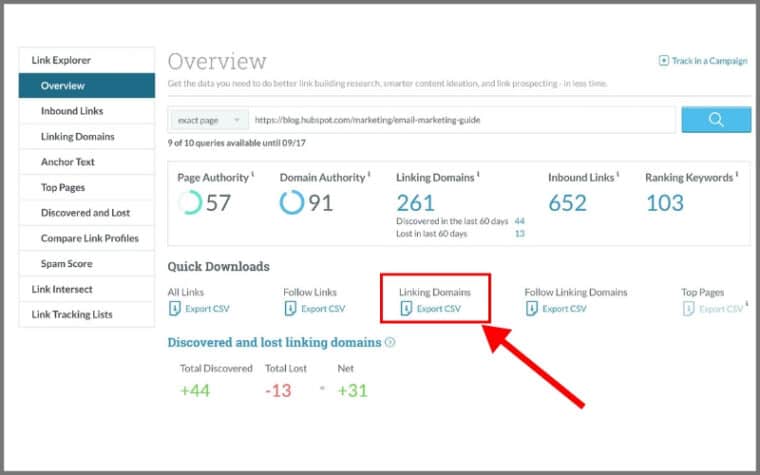Select Anchor Text from the sidebar
Viewport: 760px width, 475px height.
68,162
